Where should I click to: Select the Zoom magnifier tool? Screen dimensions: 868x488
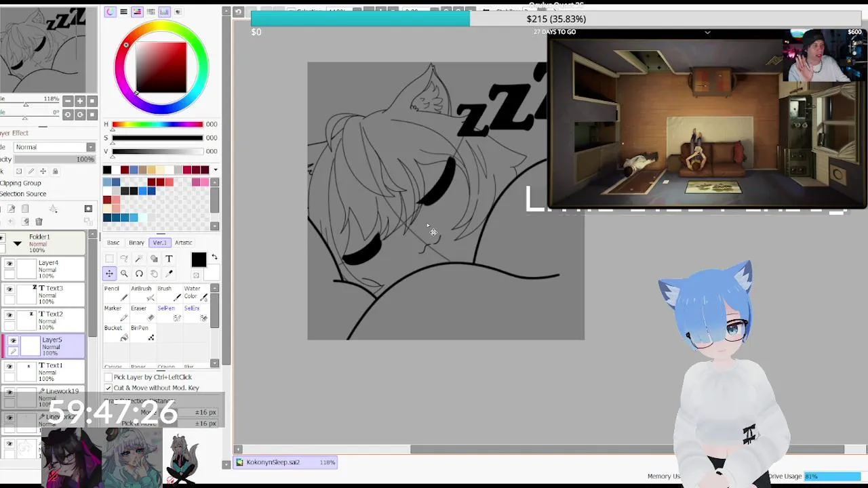[x=124, y=274]
